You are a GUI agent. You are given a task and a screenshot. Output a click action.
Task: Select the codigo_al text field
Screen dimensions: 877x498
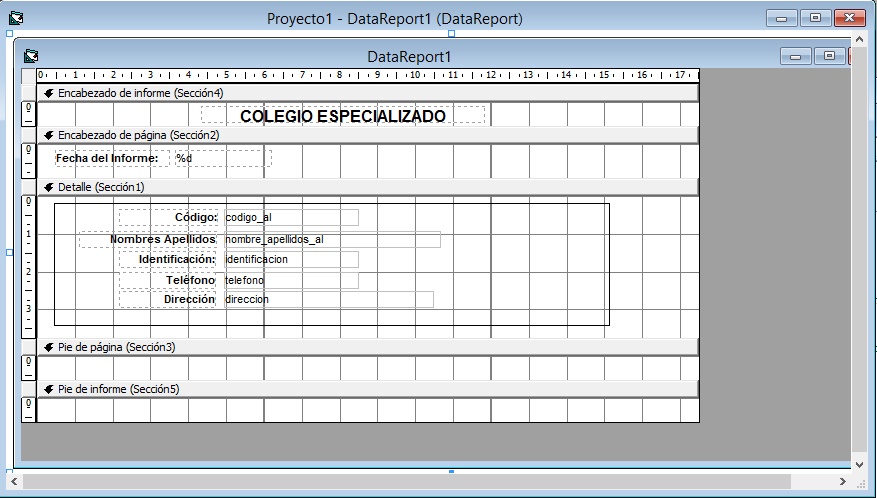(x=290, y=217)
